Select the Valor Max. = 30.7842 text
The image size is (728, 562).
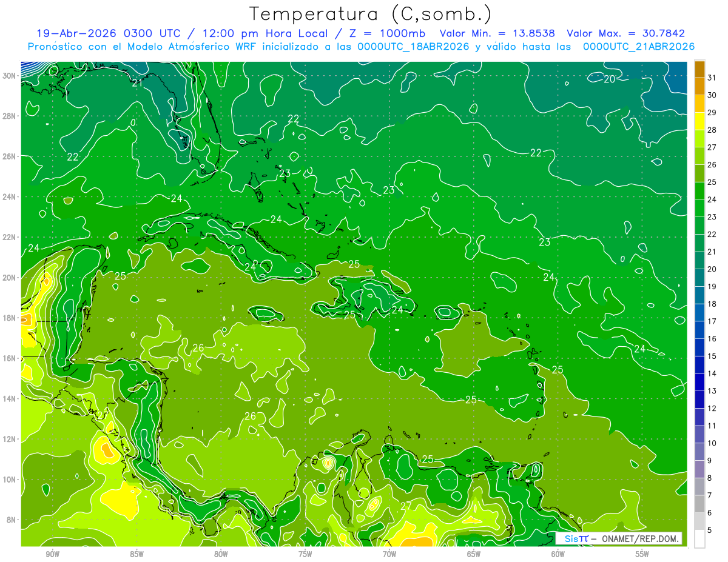pos(625,33)
